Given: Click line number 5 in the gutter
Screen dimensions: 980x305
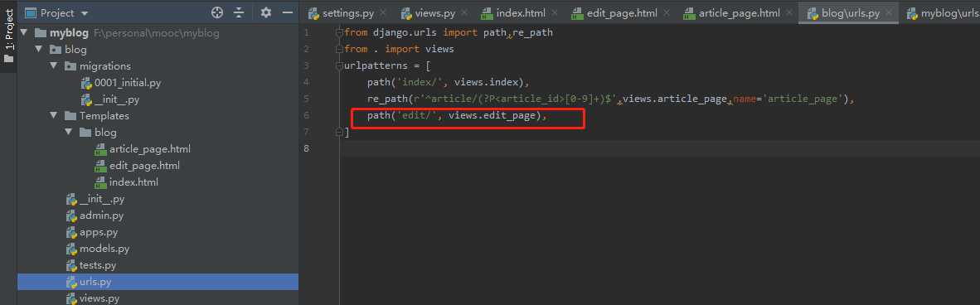Looking at the screenshot, I should 306,99.
